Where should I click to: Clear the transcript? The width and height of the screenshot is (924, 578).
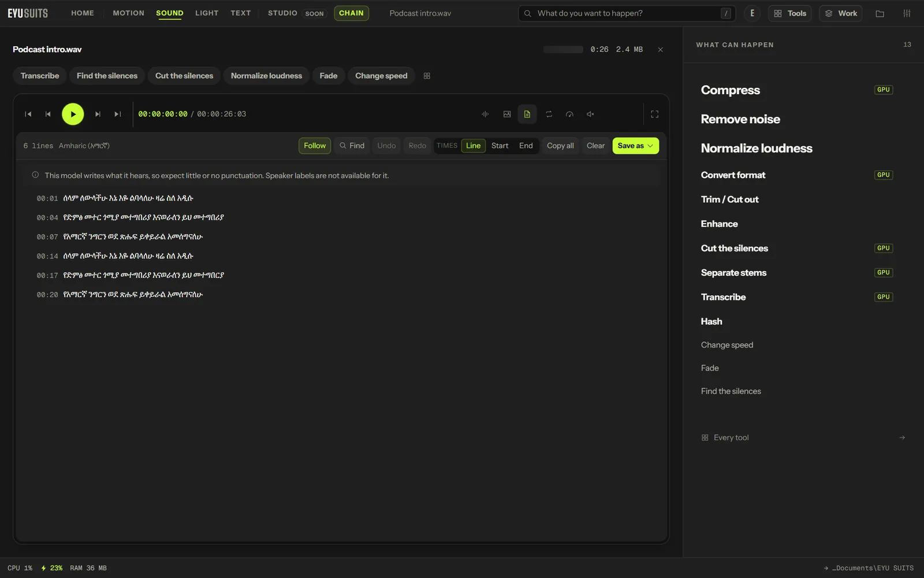point(595,146)
